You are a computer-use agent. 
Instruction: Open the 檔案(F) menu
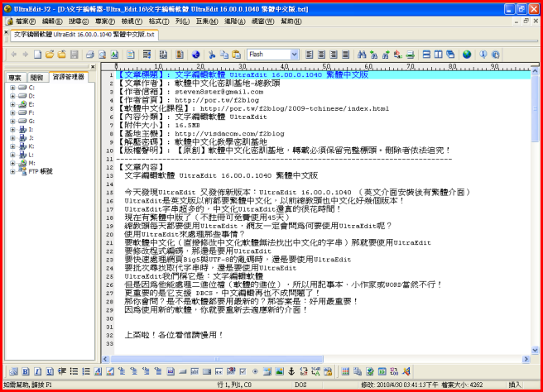26,20
